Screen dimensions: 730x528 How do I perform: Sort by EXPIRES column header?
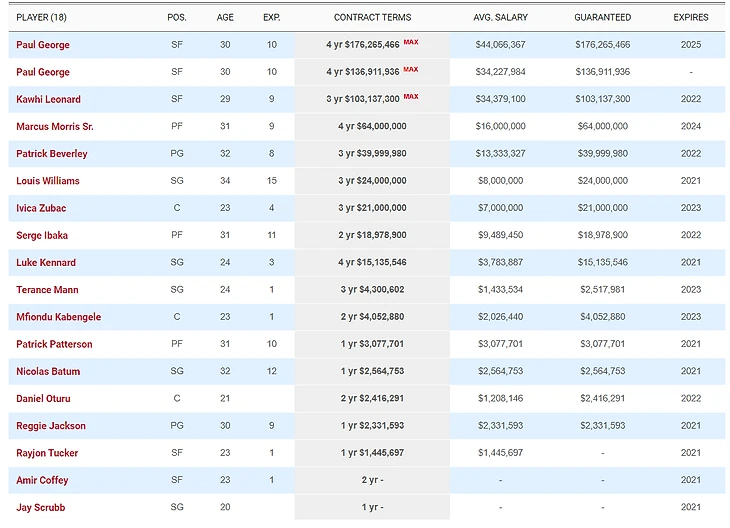tap(691, 18)
